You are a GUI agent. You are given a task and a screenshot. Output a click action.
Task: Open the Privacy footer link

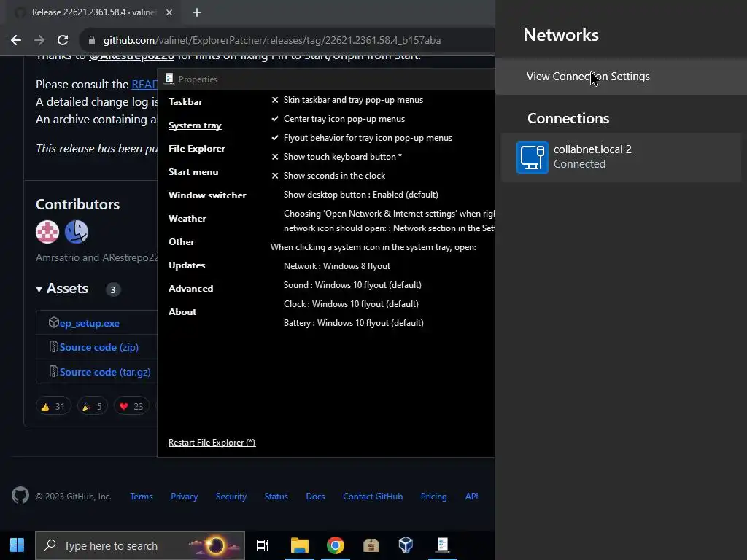click(185, 496)
